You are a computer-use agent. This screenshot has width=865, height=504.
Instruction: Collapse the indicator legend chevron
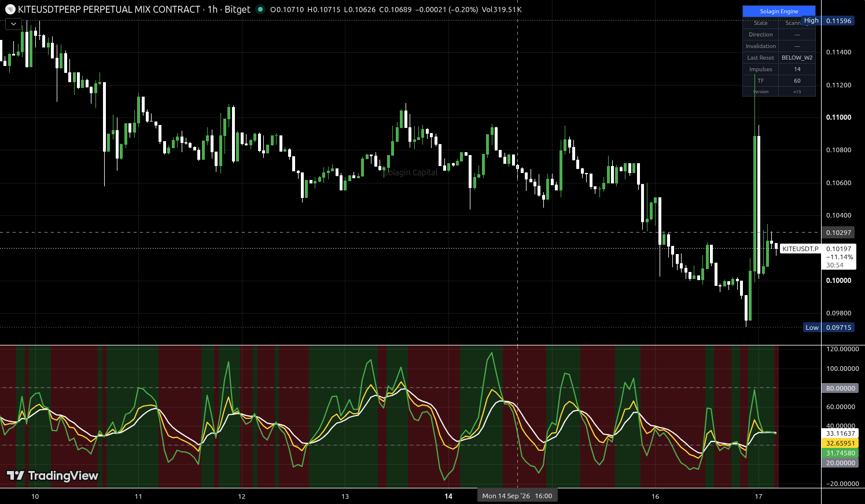coord(14,24)
